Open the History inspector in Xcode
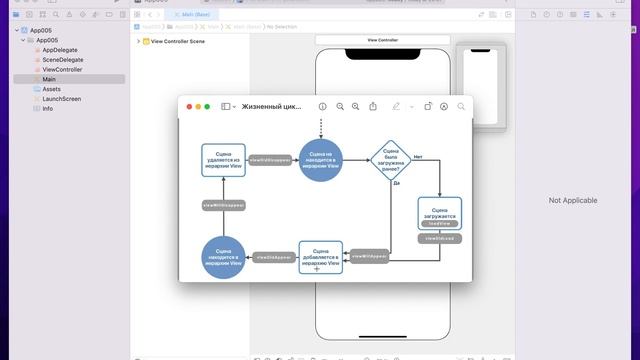Image resolution: width=640 pixels, height=360 pixels. tap(547, 15)
